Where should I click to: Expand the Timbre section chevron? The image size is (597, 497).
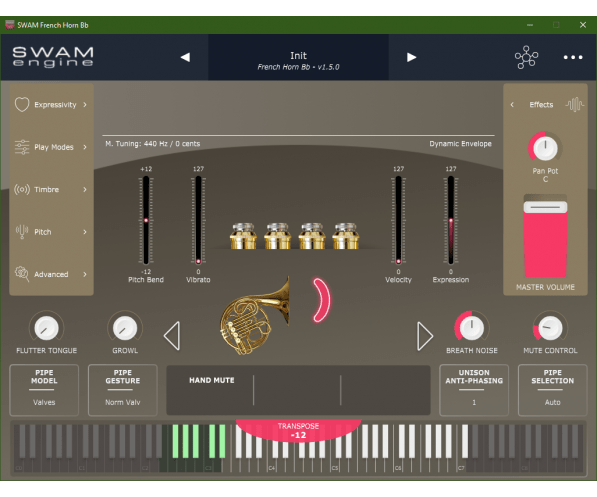pyautogui.click(x=85, y=189)
